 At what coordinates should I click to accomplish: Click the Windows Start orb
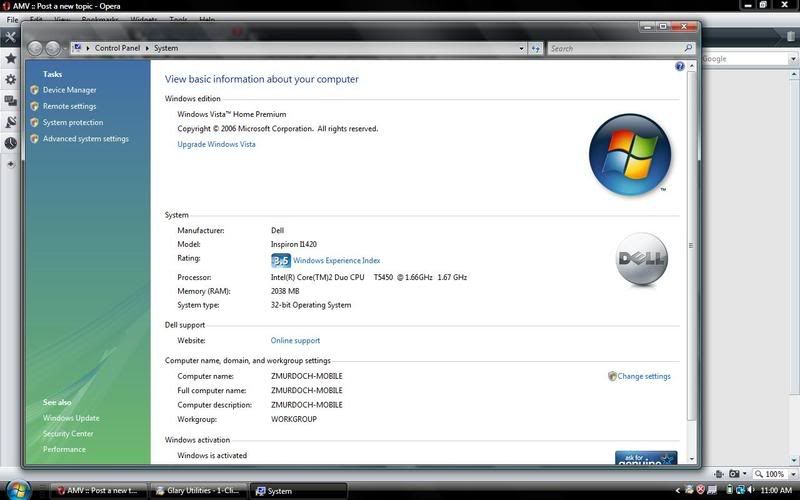point(19,490)
